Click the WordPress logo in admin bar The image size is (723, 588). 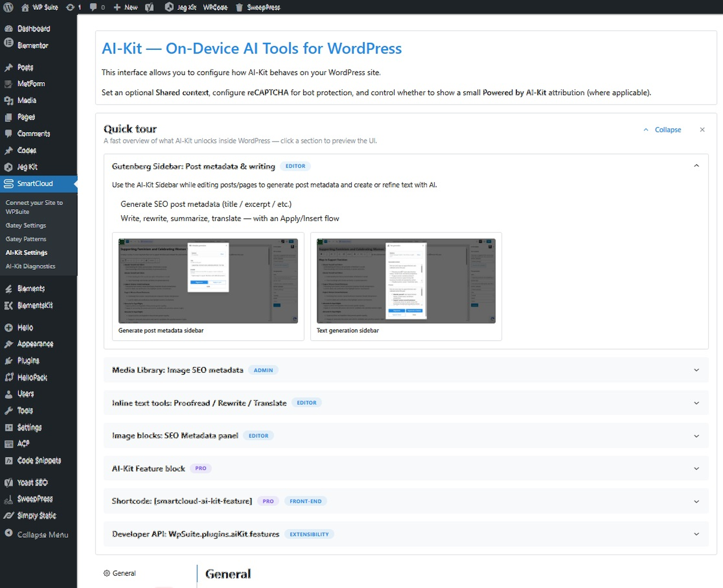coord(8,7)
